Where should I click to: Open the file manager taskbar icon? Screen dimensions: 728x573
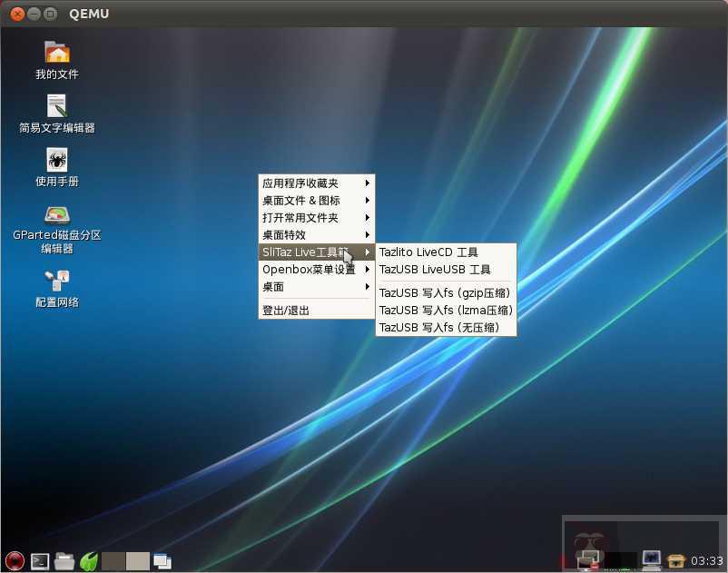point(64,561)
